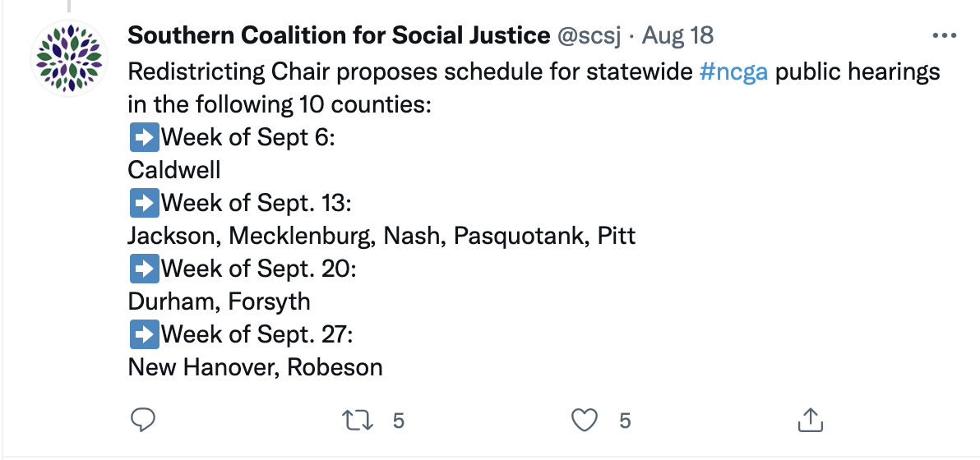Click the retweet count of 5
Viewport: 980px width, 460px height.
coord(399,421)
